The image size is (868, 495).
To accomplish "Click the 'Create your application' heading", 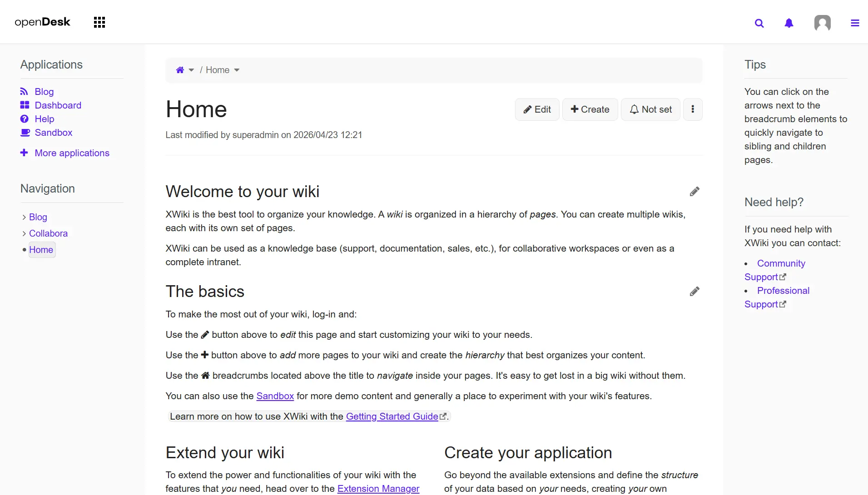I will (x=528, y=453).
